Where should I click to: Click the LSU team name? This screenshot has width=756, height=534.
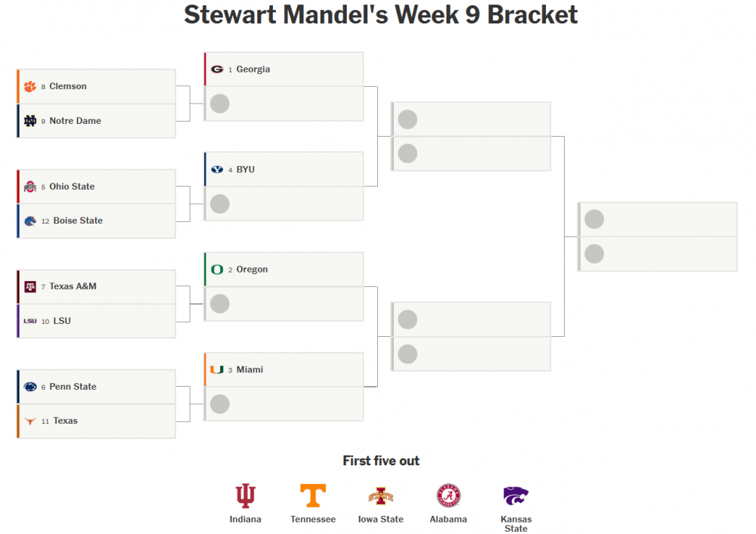[62, 321]
